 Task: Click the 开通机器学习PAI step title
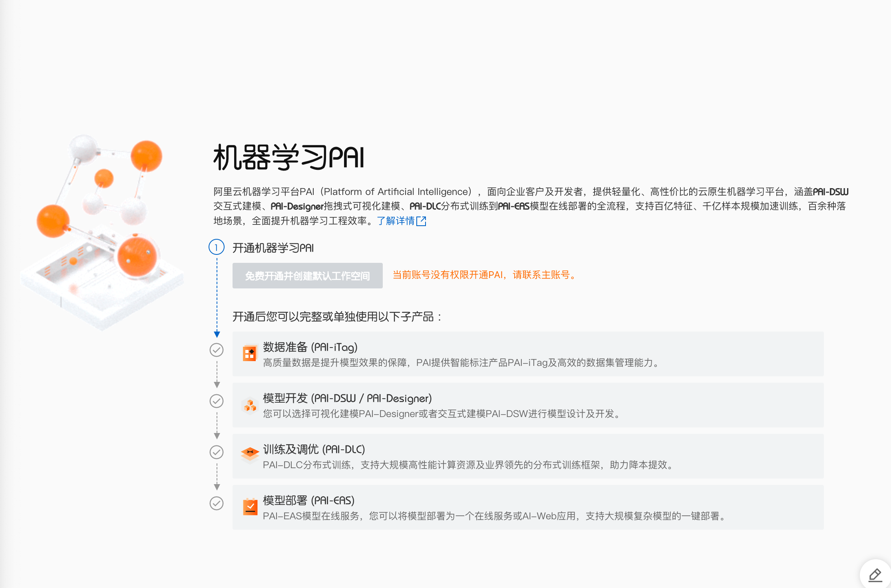pyautogui.click(x=273, y=248)
